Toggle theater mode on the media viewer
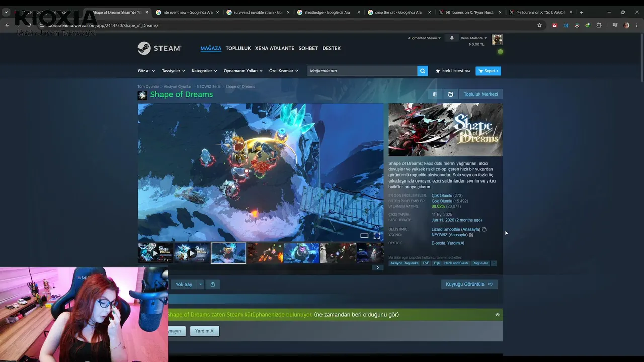Screen dimensions: 644x362 [364, 235]
